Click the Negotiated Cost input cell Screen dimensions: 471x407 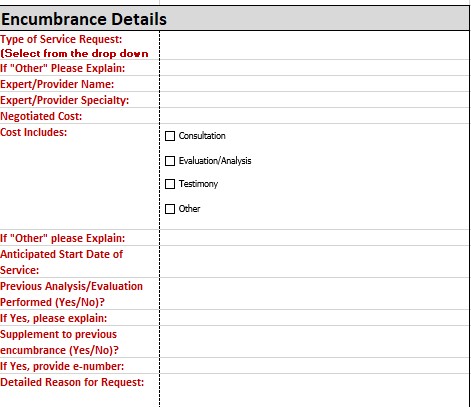coord(314,116)
